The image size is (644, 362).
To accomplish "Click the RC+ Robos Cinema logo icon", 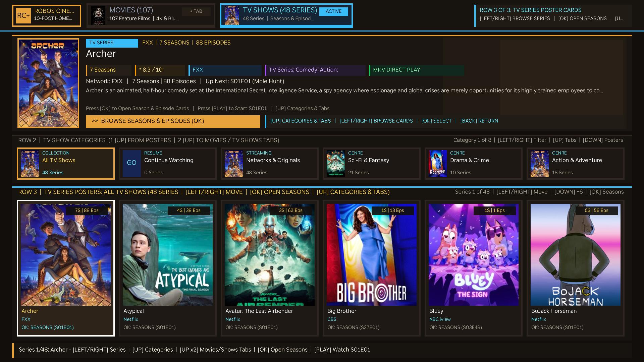I will pos(23,15).
